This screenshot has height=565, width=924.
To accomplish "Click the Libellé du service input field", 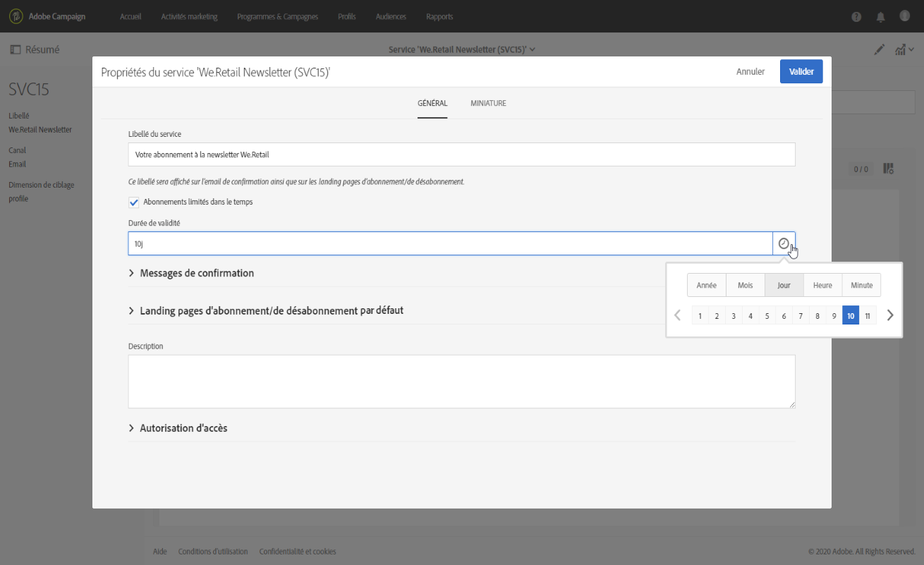I will (x=461, y=154).
